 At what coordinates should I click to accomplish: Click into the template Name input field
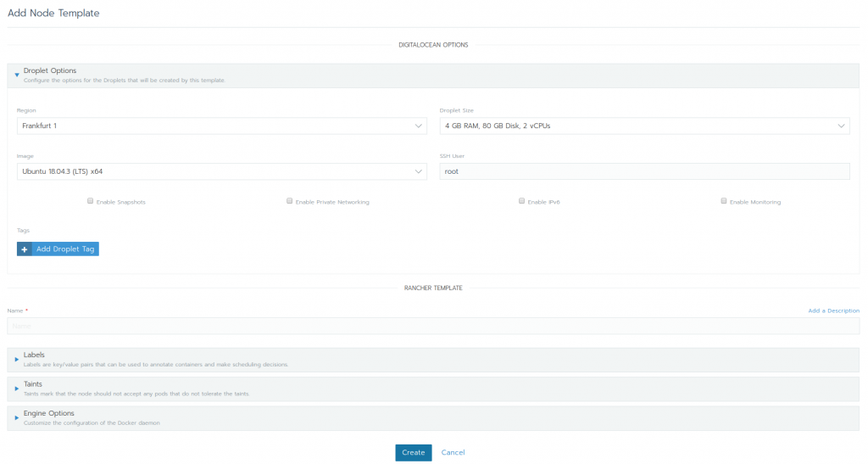433,326
